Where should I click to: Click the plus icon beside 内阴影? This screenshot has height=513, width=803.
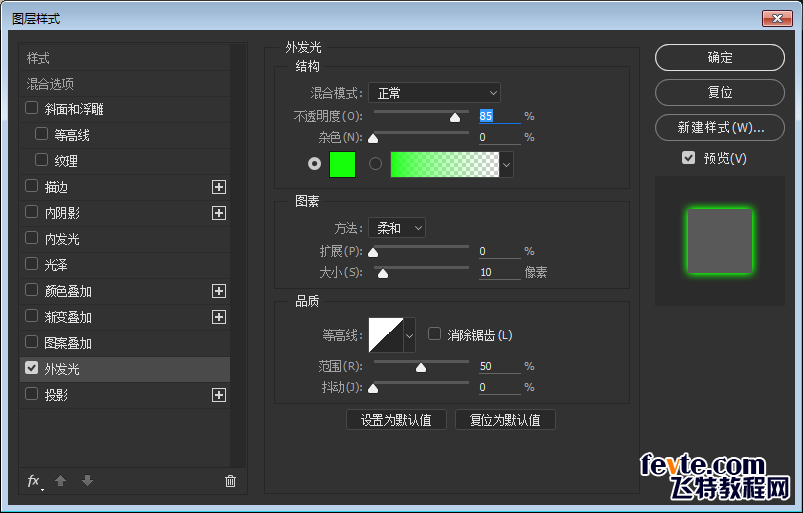tap(219, 213)
